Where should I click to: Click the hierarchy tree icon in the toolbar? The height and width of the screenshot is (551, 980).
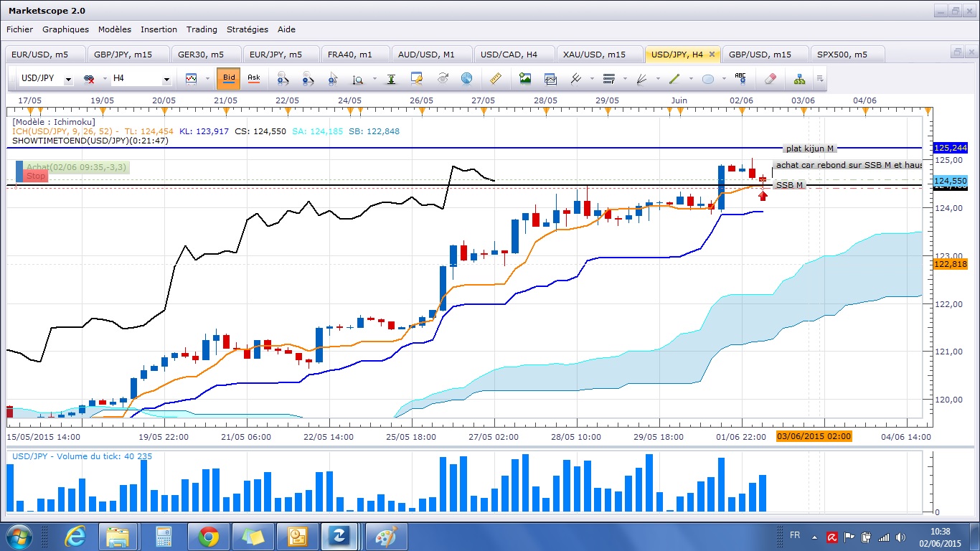[799, 78]
